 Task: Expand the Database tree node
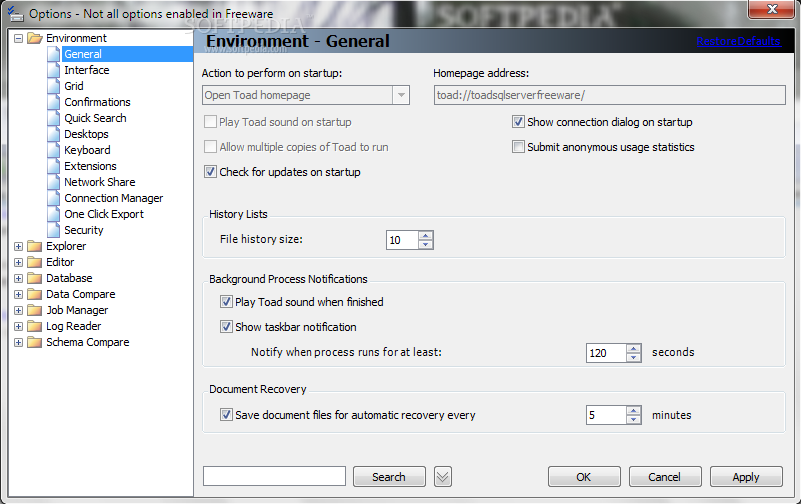(x=18, y=278)
